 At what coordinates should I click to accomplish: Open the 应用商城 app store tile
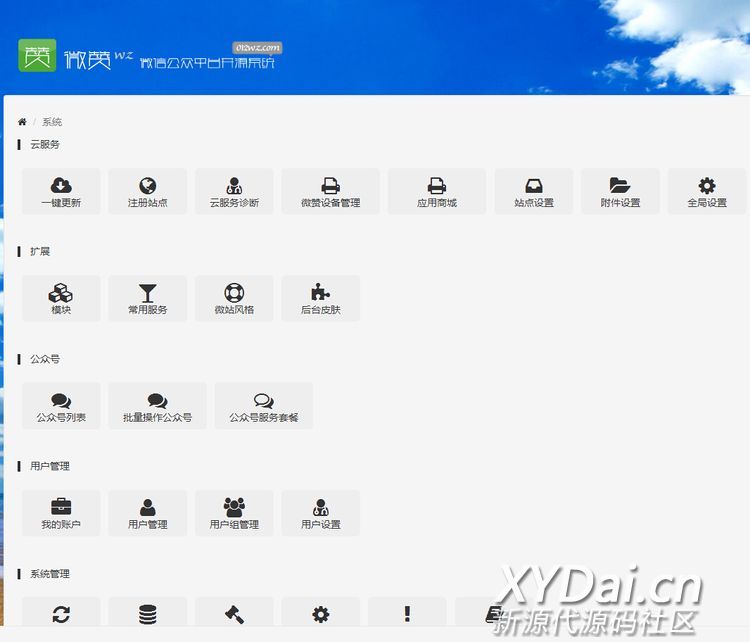437,191
